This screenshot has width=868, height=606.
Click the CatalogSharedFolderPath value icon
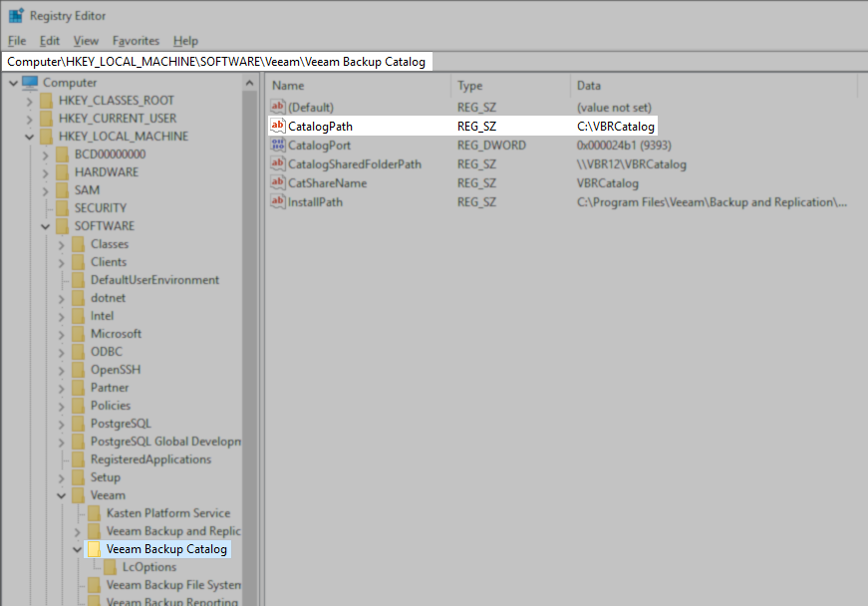click(x=278, y=163)
